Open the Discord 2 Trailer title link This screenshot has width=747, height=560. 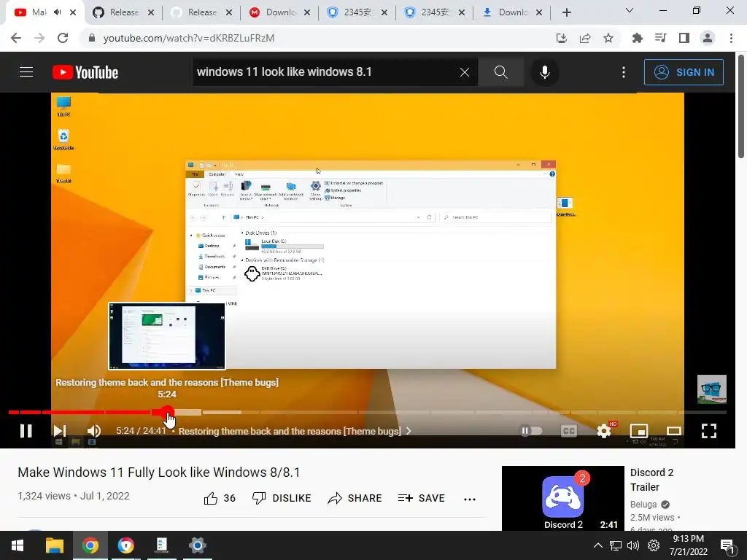click(x=651, y=480)
